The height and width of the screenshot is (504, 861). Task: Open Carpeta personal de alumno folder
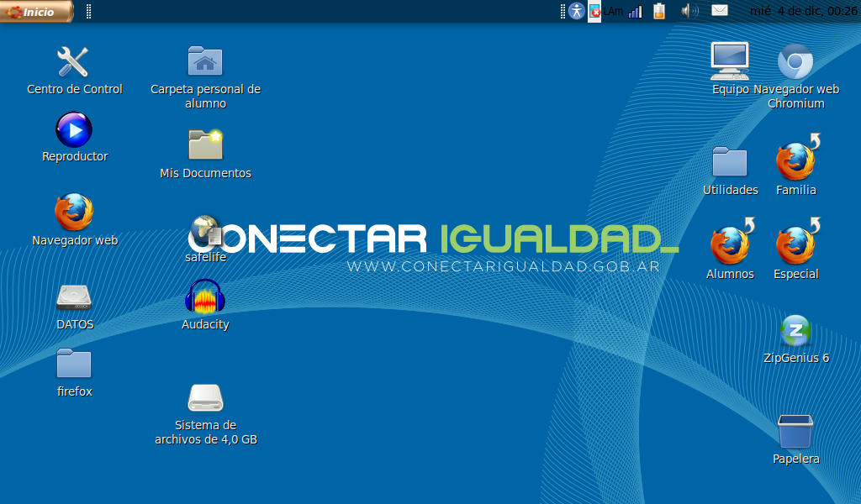coord(205,60)
